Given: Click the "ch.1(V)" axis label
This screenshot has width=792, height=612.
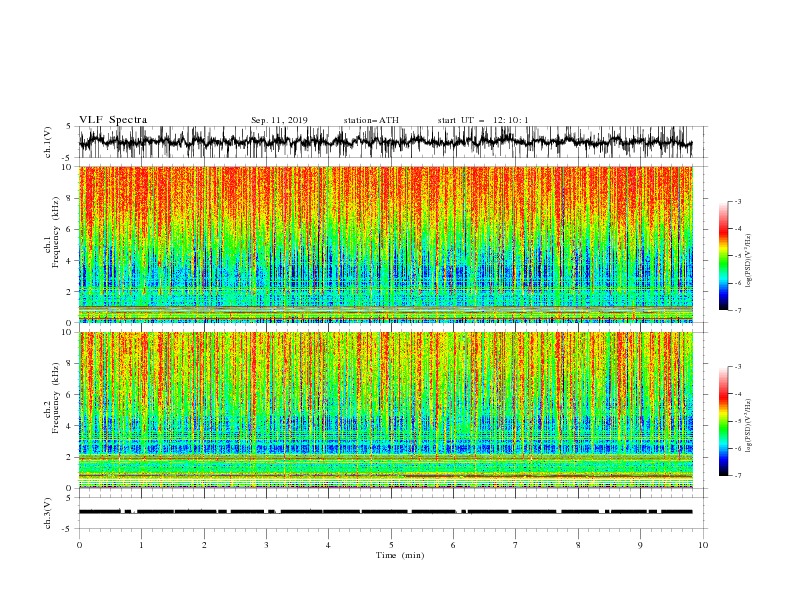Looking at the screenshot, I should pyautogui.click(x=48, y=142).
